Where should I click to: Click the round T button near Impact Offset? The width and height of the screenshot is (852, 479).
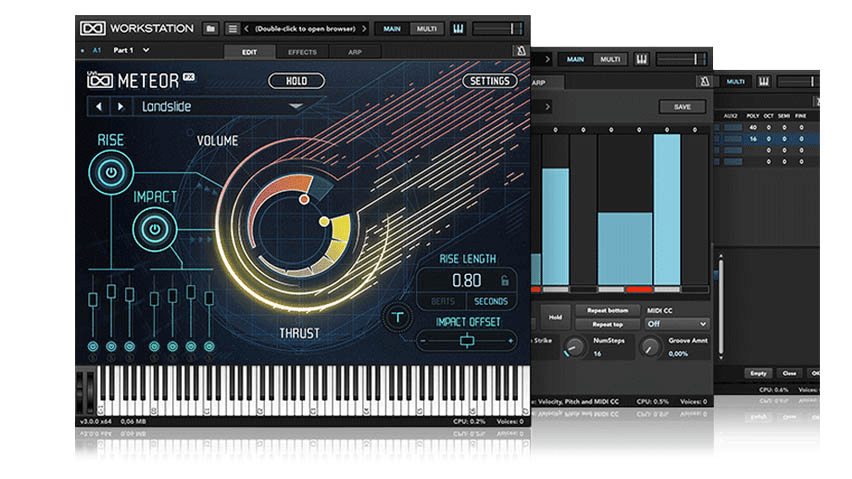point(398,318)
